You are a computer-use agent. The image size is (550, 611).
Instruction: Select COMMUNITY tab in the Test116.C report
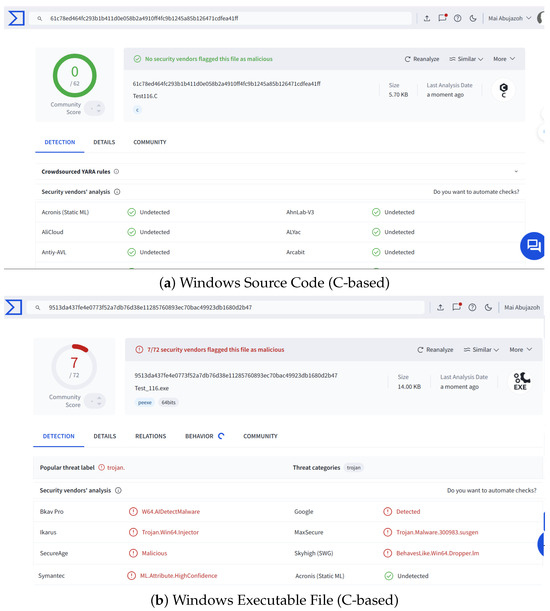(150, 142)
